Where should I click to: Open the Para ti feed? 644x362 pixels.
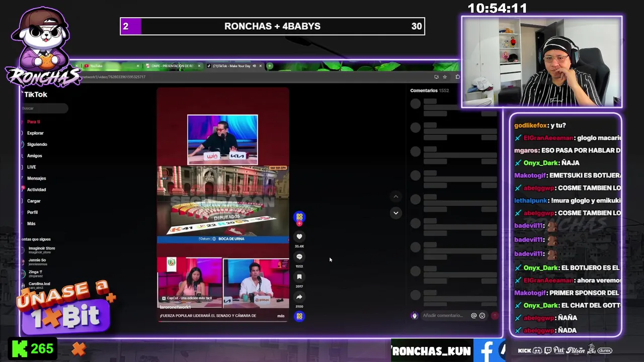(x=33, y=122)
